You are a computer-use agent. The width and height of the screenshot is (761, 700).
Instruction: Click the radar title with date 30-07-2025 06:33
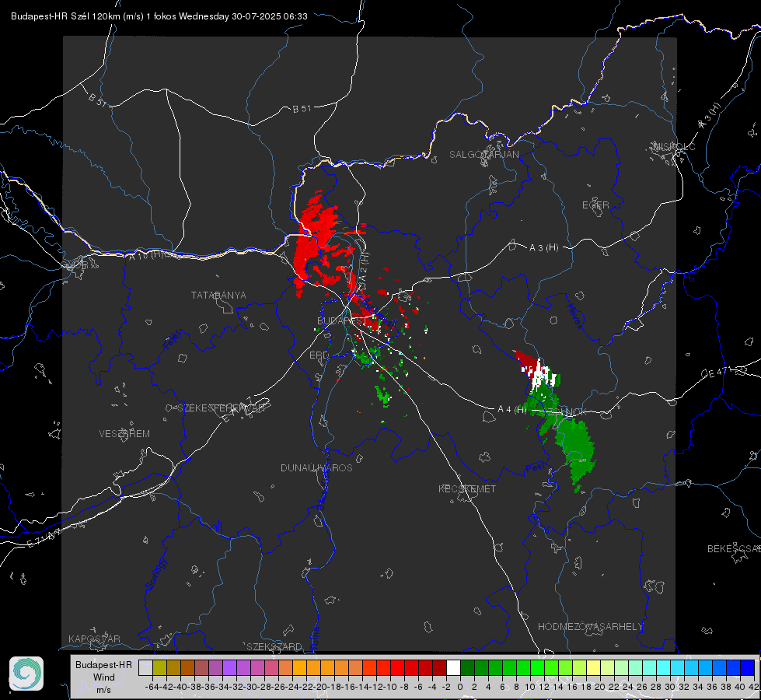pyautogui.click(x=159, y=16)
